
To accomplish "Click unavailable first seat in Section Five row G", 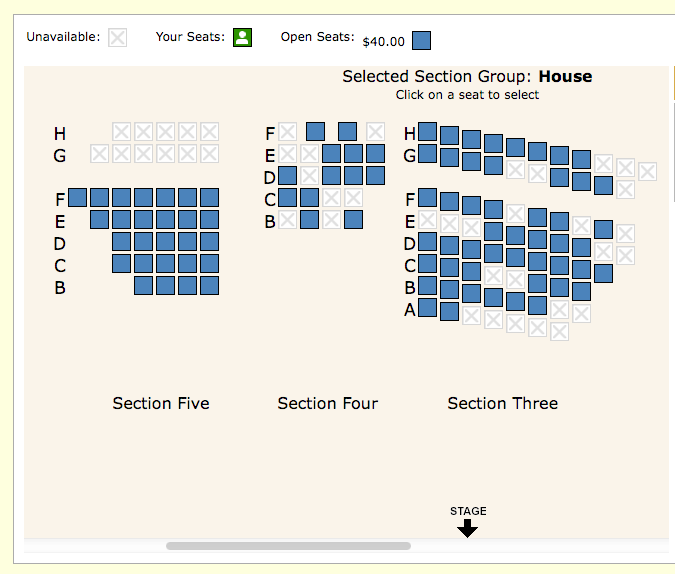I will click(x=99, y=153).
